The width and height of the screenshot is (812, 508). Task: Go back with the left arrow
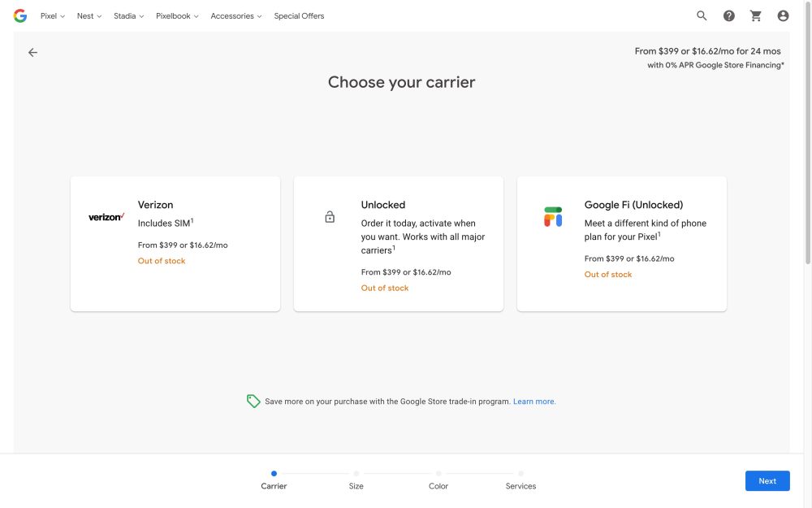[32, 52]
